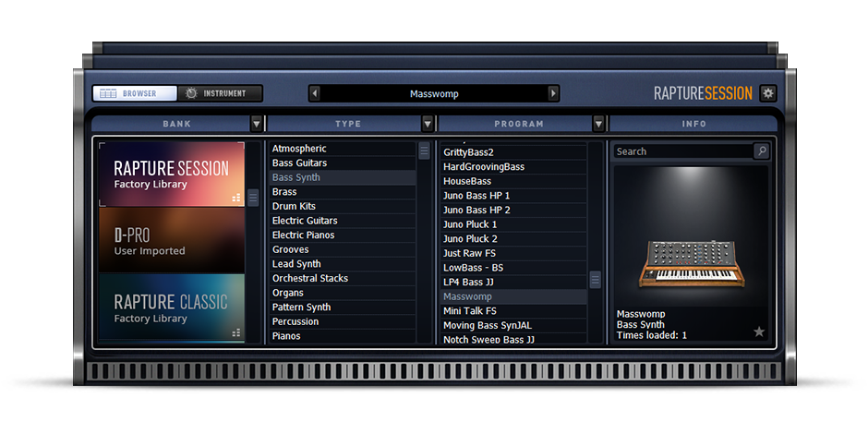Choose the Organs type
Screen dimensions: 868x434
(342, 293)
